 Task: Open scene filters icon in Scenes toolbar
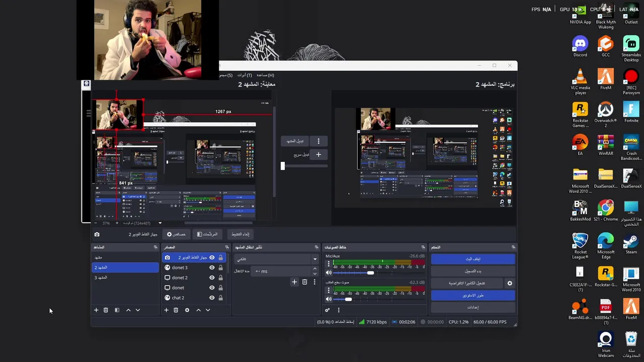(117, 310)
